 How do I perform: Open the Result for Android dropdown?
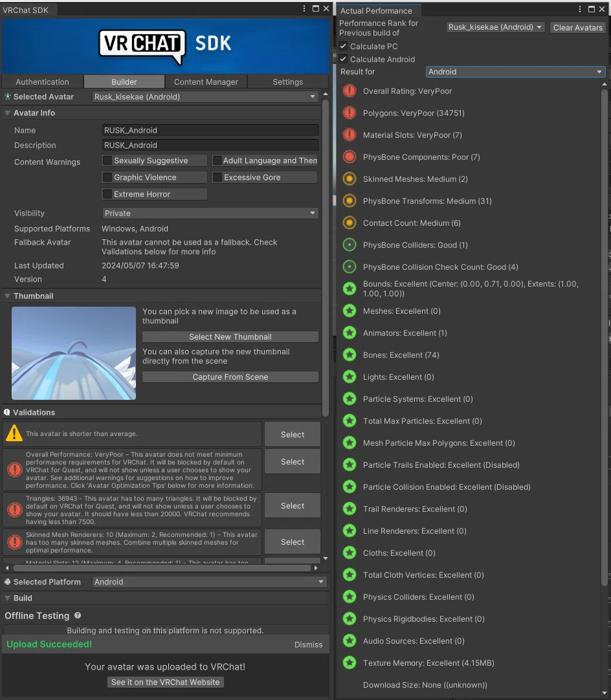point(515,71)
